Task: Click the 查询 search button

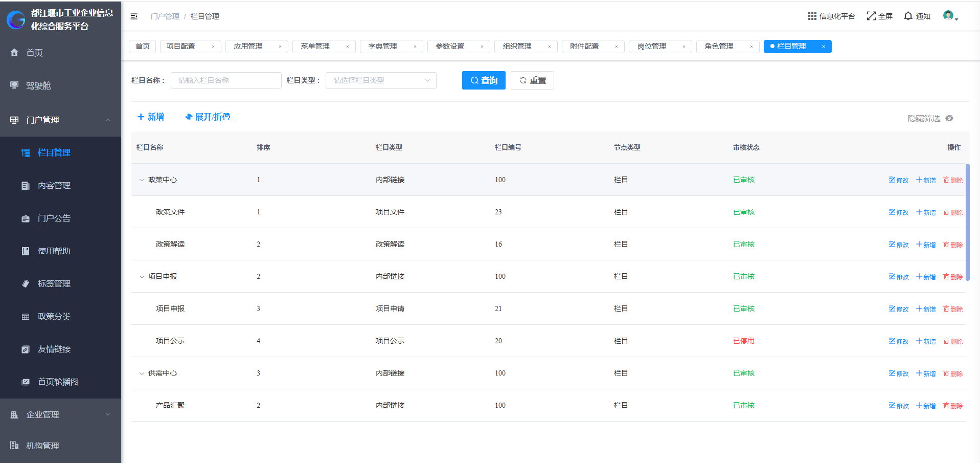Action: tap(484, 80)
